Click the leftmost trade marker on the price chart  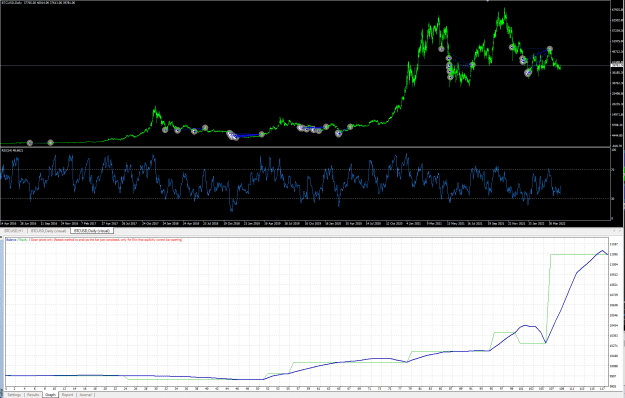point(29,143)
